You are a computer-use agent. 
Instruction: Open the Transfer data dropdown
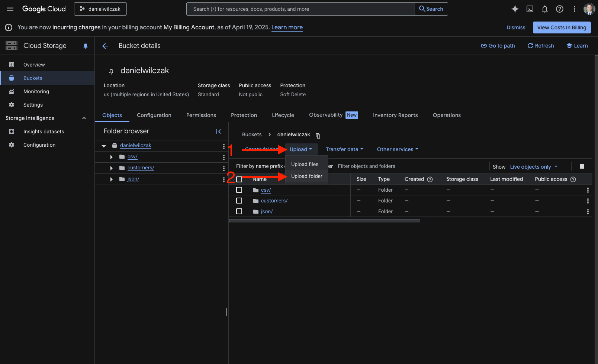coord(344,149)
